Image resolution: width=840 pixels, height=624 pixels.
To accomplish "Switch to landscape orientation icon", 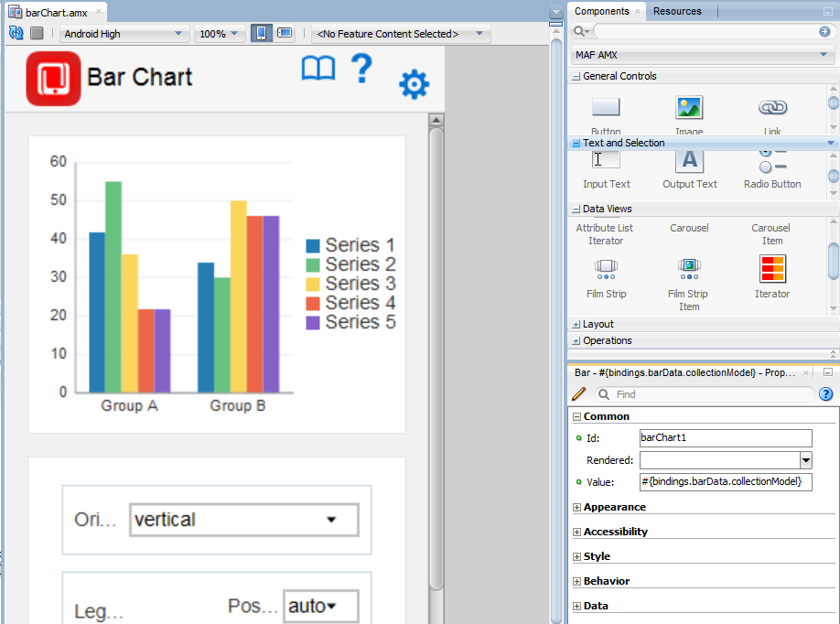I will click(285, 33).
